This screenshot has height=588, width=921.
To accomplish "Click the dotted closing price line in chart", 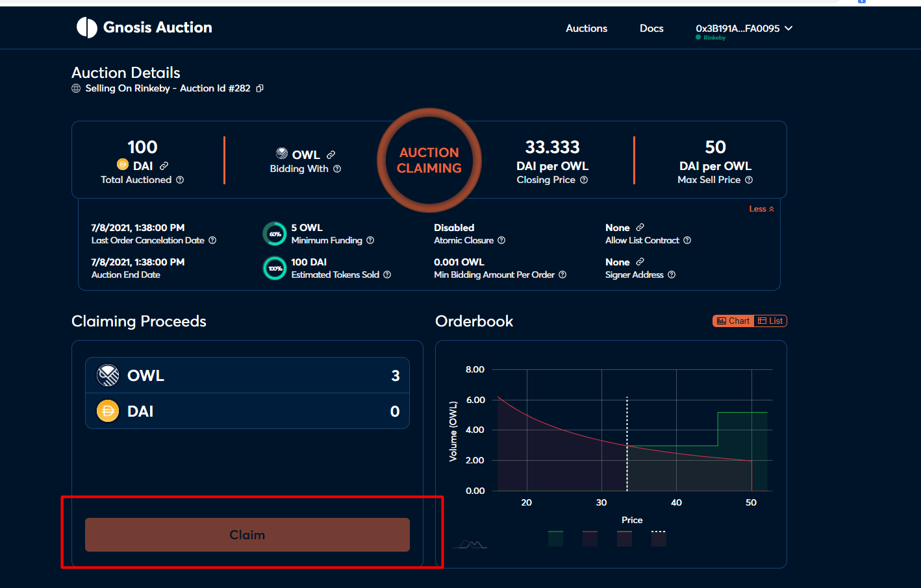I will click(627, 444).
